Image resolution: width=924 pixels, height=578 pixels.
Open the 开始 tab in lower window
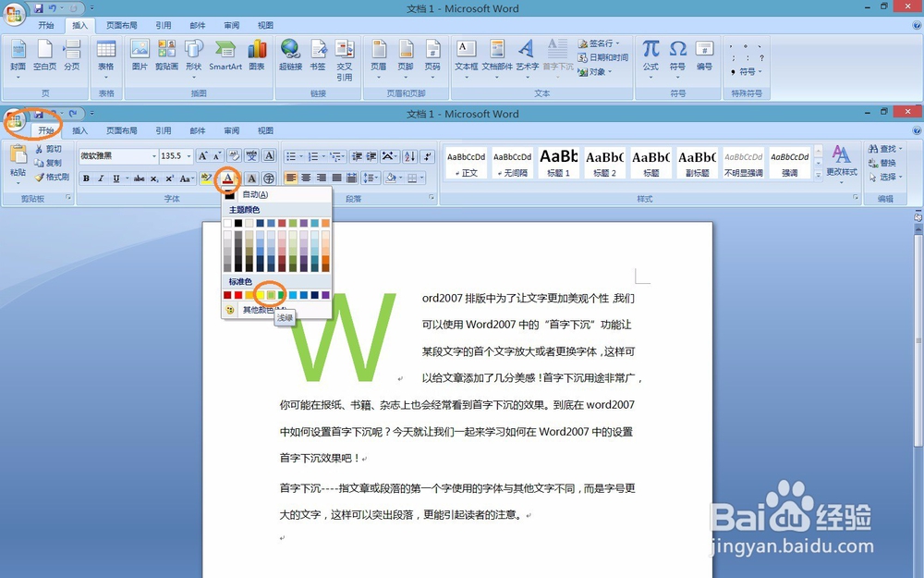coord(46,130)
